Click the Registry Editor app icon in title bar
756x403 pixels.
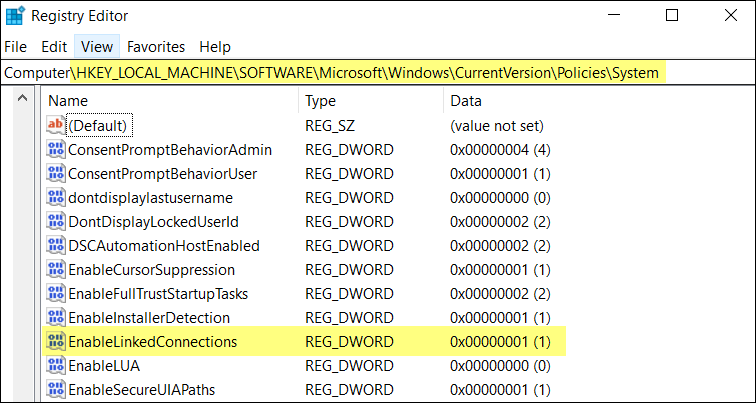[14, 16]
